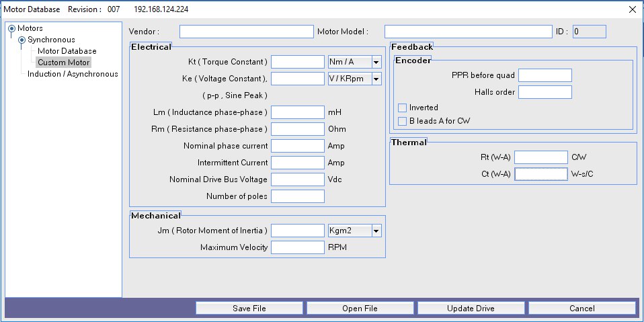Image resolution: width=644 pixels, height=322 pixels.
Task: Open the Ke units dropdown
Action: pyautogui.click(x=376, y=79)
